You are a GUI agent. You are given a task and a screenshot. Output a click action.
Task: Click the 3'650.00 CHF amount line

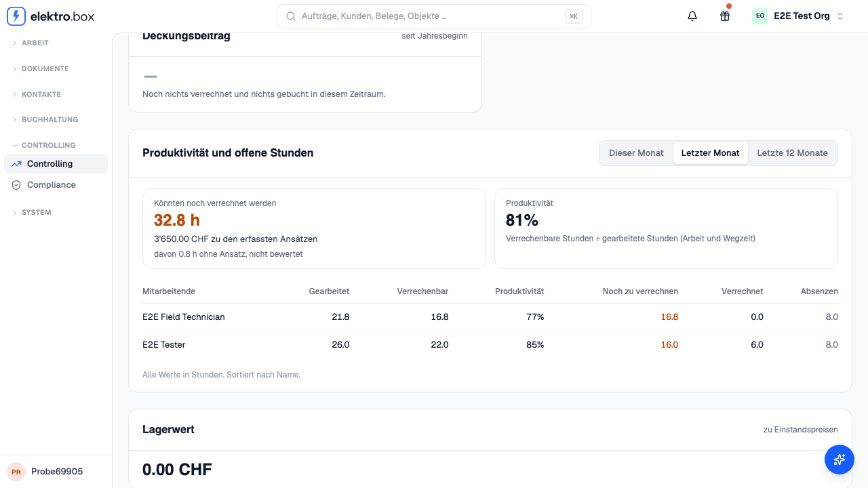point(236,239)
